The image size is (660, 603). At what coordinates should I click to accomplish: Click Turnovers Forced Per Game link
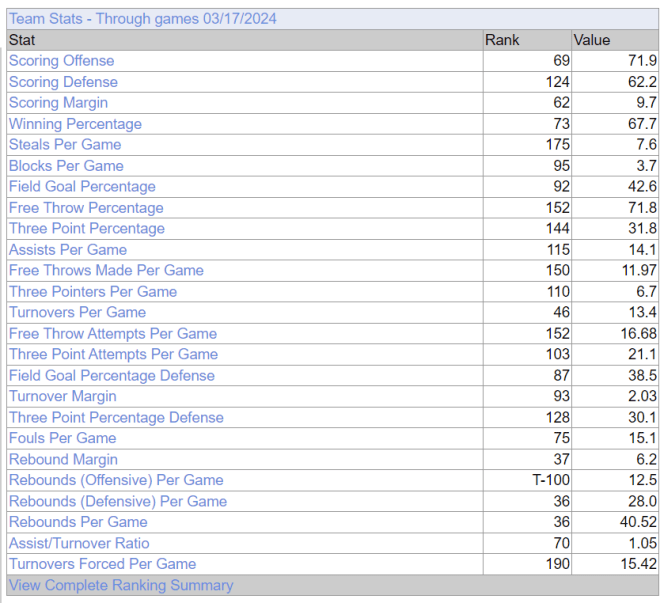pos(103,564)
